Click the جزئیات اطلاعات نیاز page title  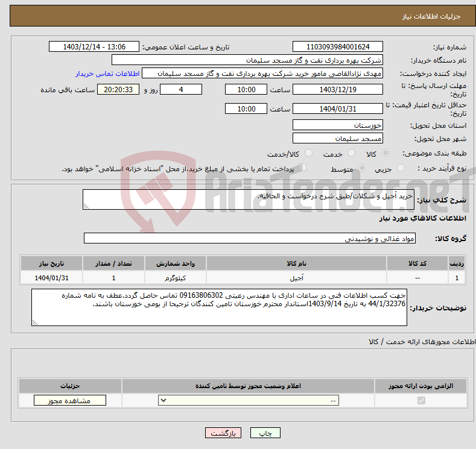coord(431,16)
